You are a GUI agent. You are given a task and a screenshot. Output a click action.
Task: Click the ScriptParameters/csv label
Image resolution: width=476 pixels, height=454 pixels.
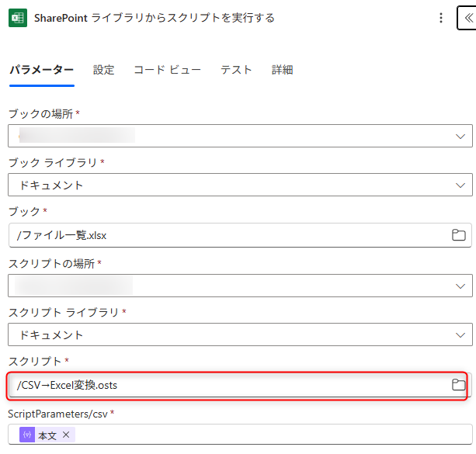tap(58, 414)
